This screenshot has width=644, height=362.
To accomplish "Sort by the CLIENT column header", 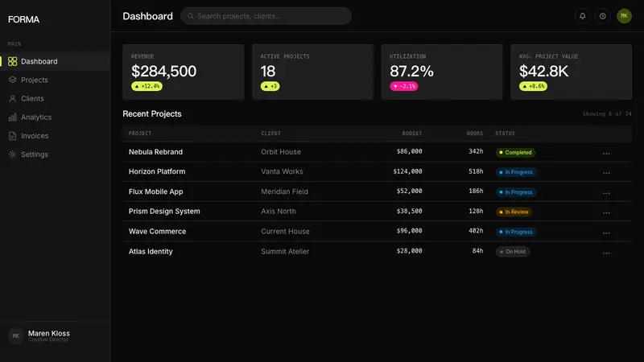I will coord(270,134).
